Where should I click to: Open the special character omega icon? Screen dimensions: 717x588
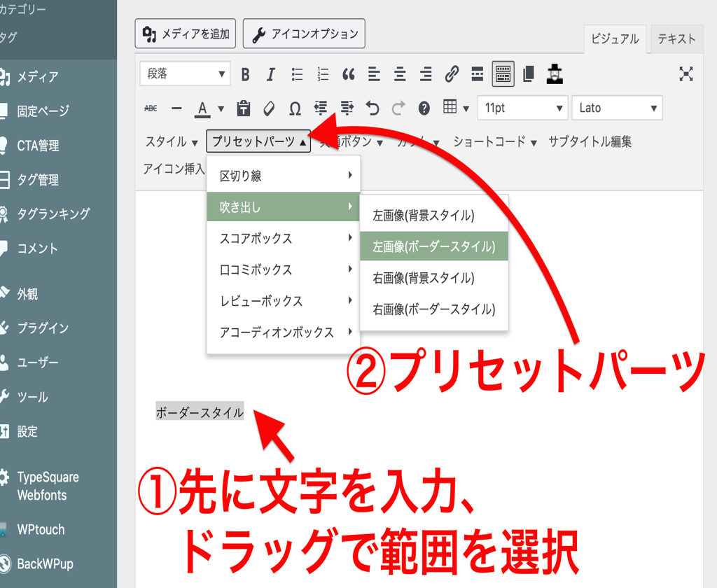coord(295,108)
